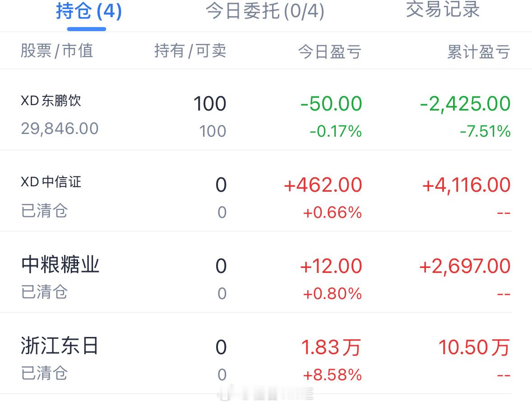The image size is (532, 406).
Task: Tap 中粮糖业 cumulative profit +2,697.00
Action: (x=465, y=266)
